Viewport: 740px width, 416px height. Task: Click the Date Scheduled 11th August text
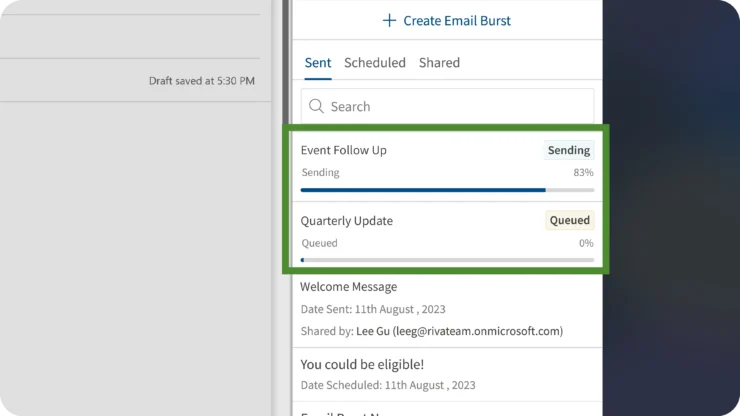point(388,385)
